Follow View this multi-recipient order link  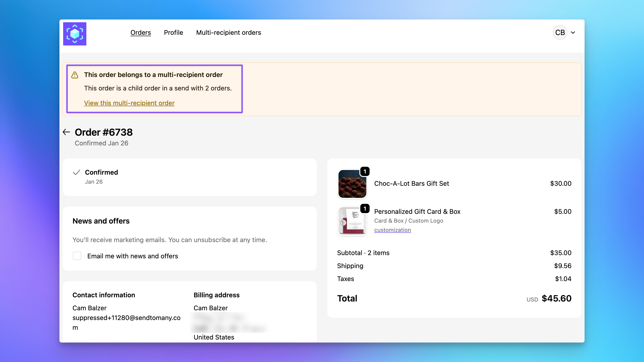[x=129, y=103]
